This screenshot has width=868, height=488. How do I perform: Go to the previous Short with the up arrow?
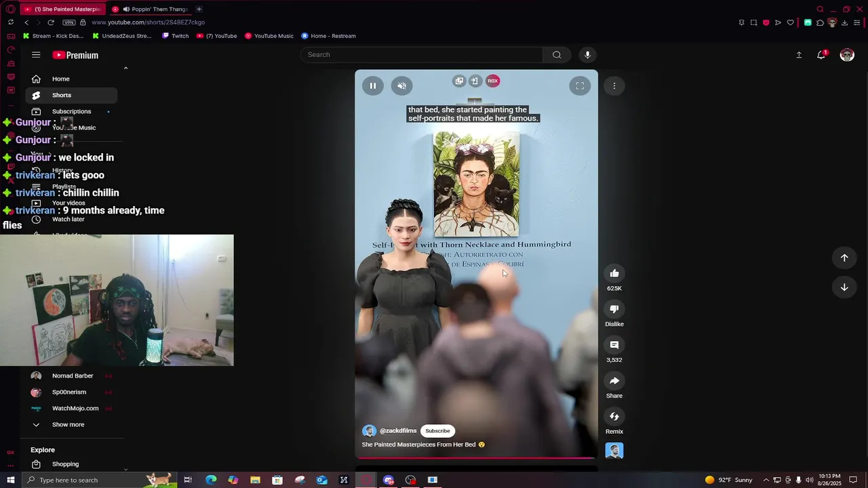[x=844, y=258]
